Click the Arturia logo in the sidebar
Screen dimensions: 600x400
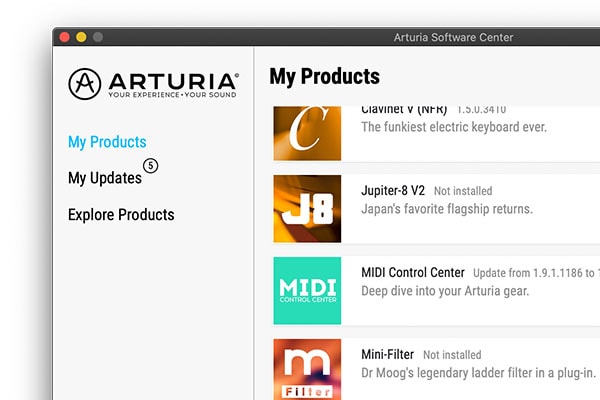pyautogui.click(x=153, y=84)
